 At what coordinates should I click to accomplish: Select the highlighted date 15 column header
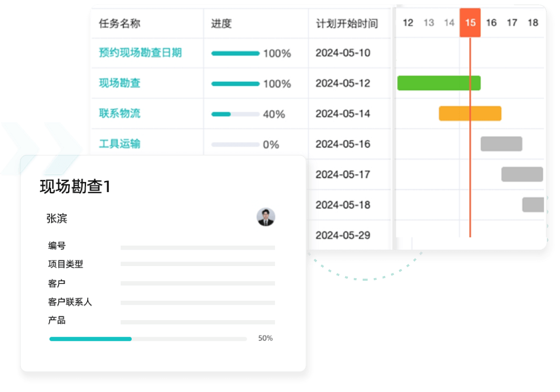470,23
